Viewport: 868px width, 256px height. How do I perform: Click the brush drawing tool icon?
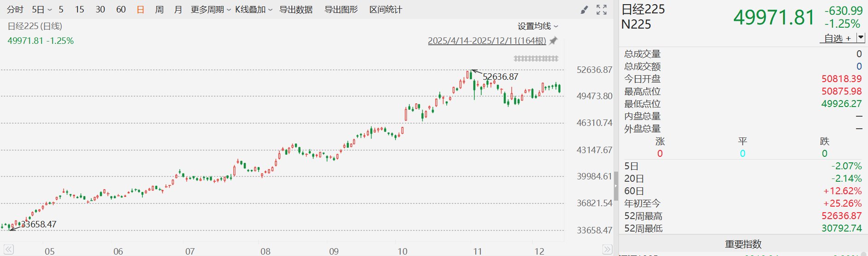(x=584, y=10)
